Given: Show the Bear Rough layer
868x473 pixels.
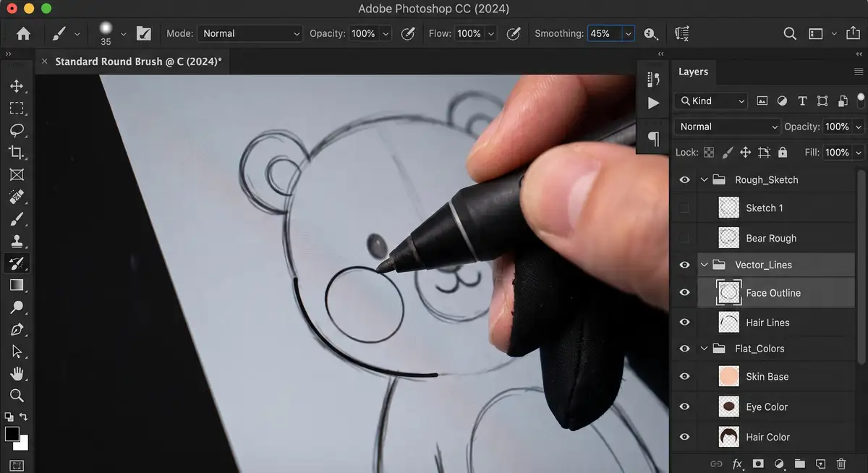Looking at the screenshot, I should coord(684,238).
